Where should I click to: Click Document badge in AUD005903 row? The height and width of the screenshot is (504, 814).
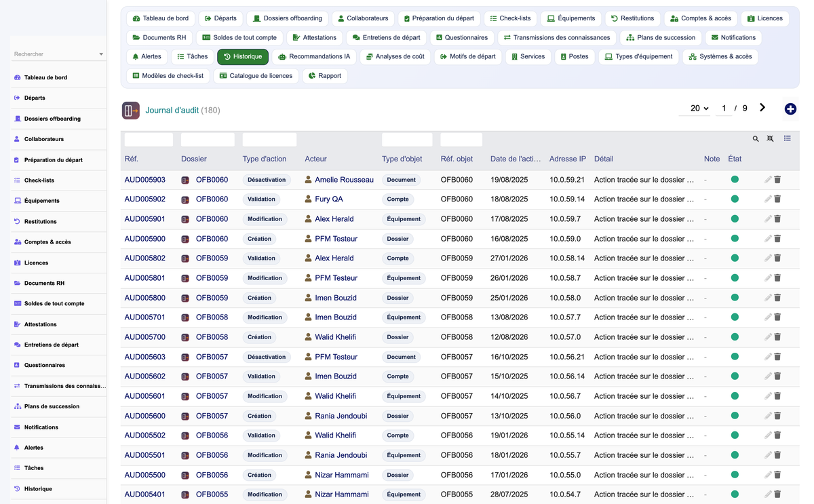click(x=402, y=180)
